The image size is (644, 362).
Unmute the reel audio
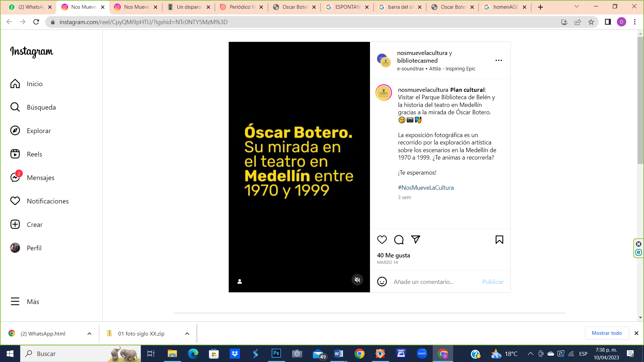click(357, 280)
